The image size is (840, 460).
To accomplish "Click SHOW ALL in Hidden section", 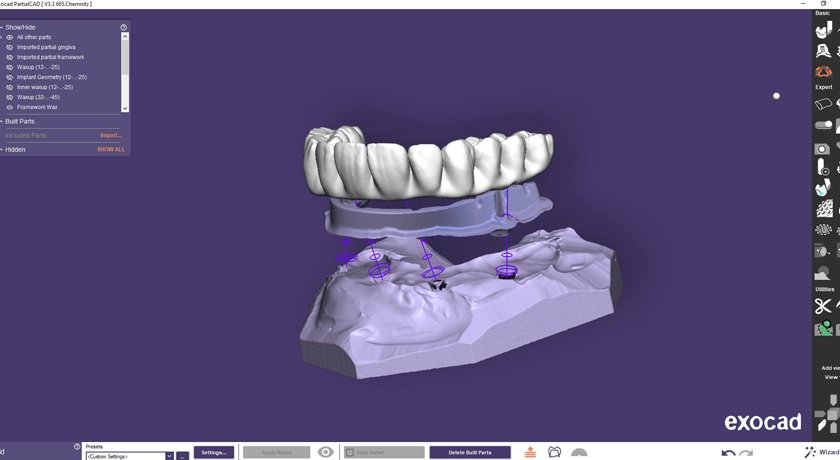I will 111,149.
